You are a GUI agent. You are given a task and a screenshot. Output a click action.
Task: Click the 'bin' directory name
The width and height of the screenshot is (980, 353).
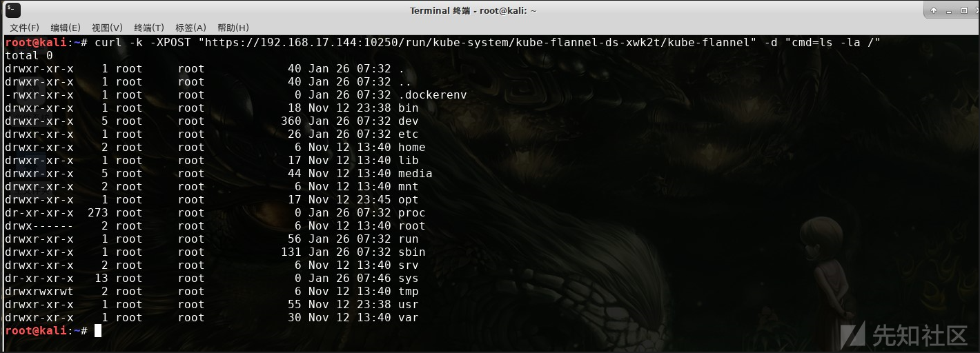click(409, 108)
